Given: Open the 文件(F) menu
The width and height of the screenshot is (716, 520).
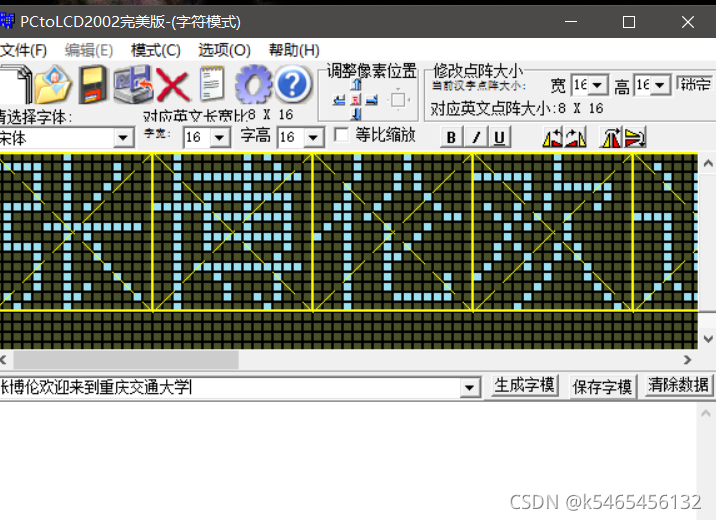Looking at the screenshot, I should tap(23, 50).
